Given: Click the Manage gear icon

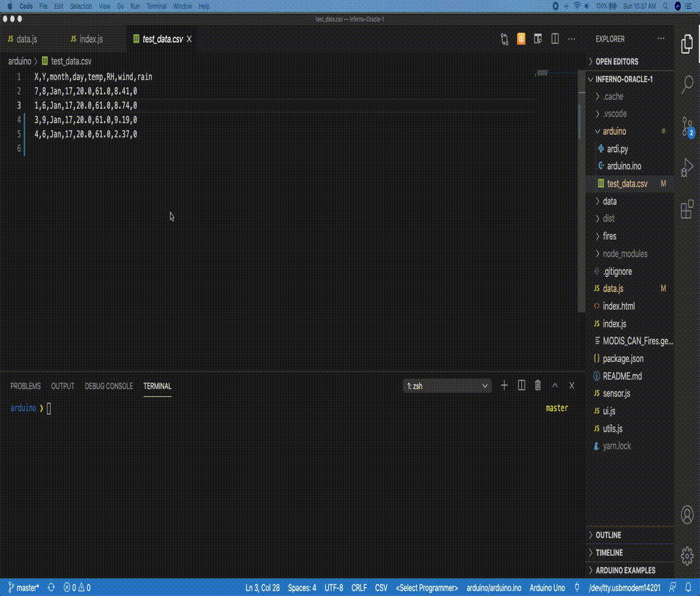Looking at the screenshot, I should coord(687,556).
